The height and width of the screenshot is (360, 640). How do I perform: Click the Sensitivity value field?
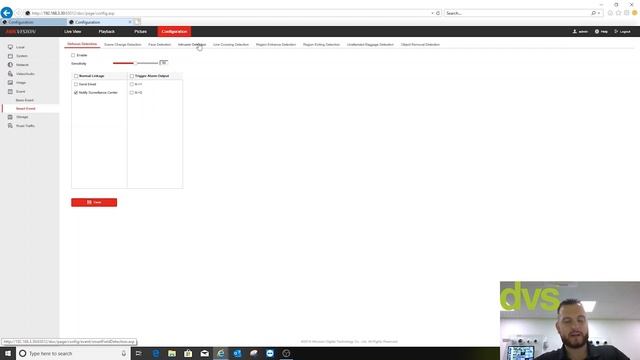pyautogui.click(x=163, y=63)
